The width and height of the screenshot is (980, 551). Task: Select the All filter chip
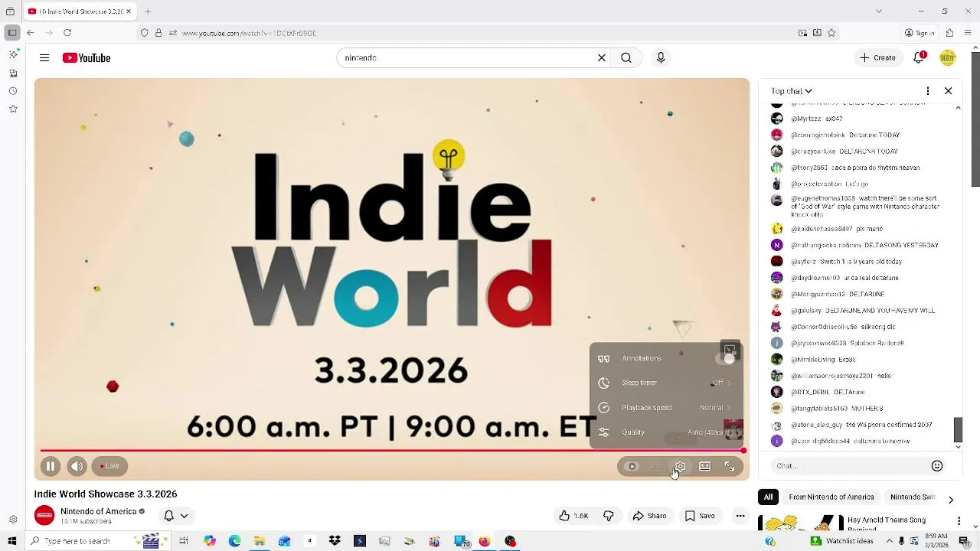tap(768, 497)
